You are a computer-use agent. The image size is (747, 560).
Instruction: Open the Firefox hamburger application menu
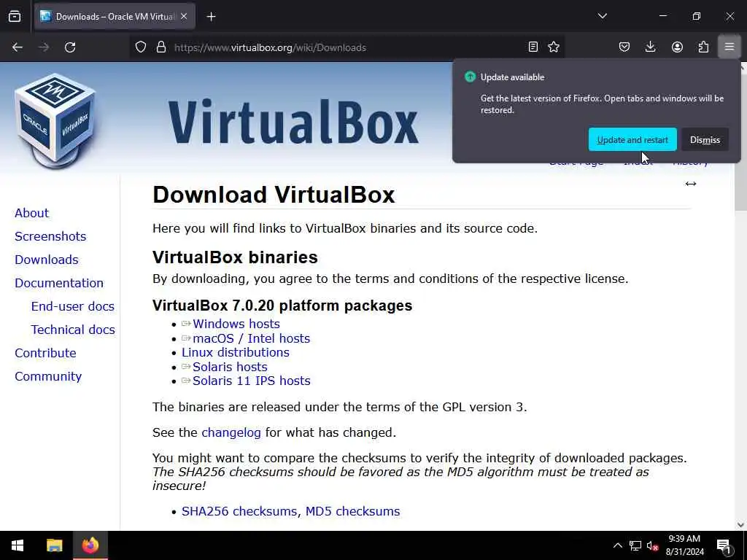(x=729, y=47)
